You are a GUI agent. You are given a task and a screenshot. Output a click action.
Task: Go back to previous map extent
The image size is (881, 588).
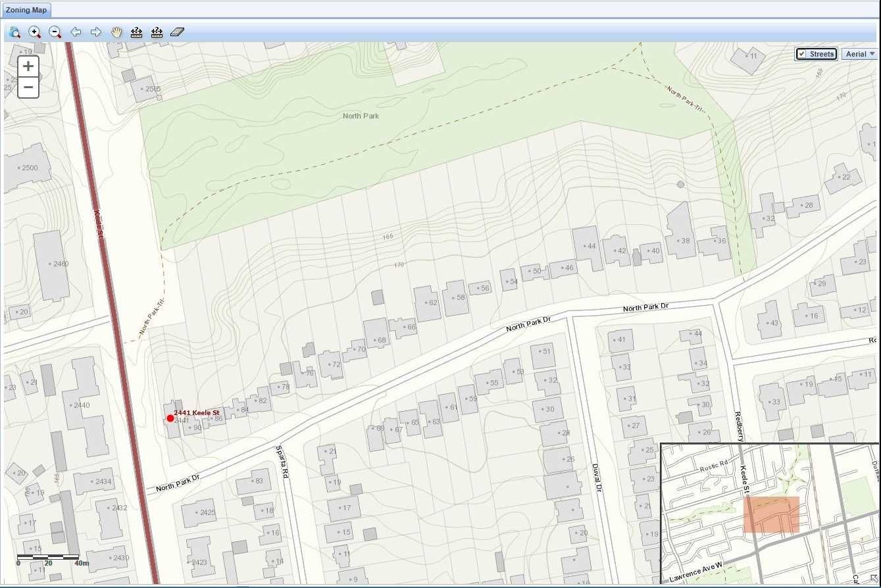click(76, 32)
